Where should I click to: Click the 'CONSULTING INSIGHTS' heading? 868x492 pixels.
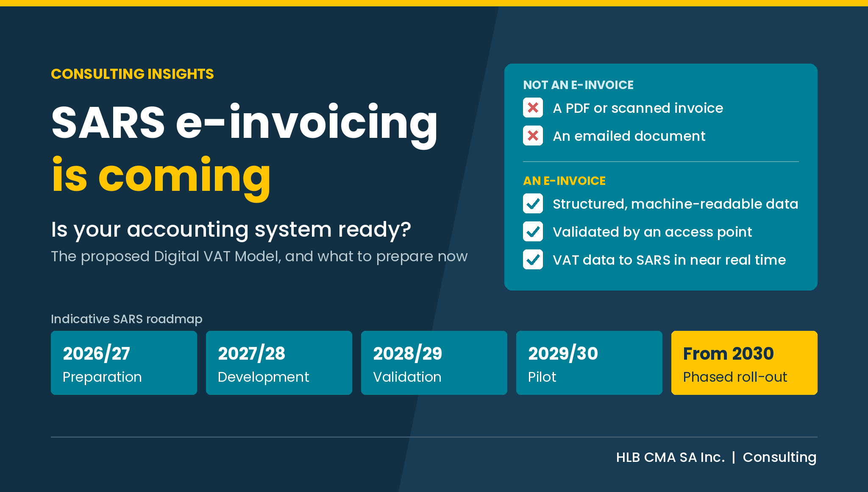132,74
